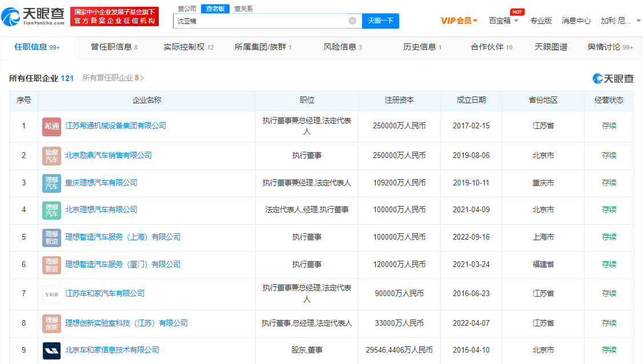Open 希通 company logo thumbnail
Screen dimensions: 643x364
click(x=51, y=126)
